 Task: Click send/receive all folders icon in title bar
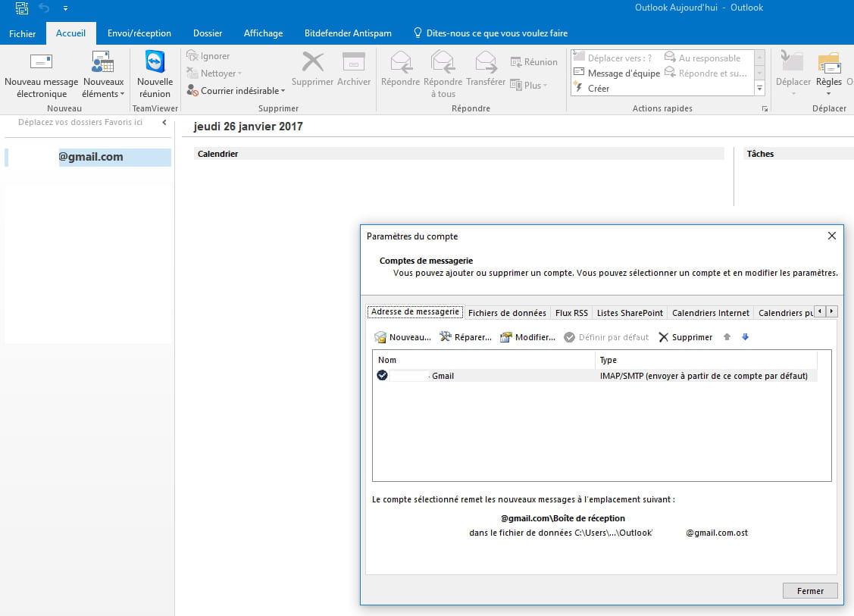[x=22, y=8]
